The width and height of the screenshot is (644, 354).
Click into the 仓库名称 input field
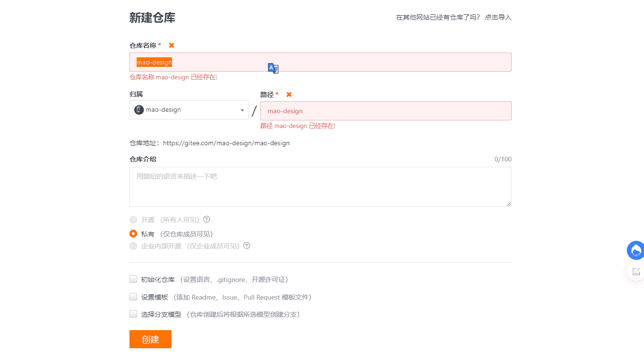point(334,62)
